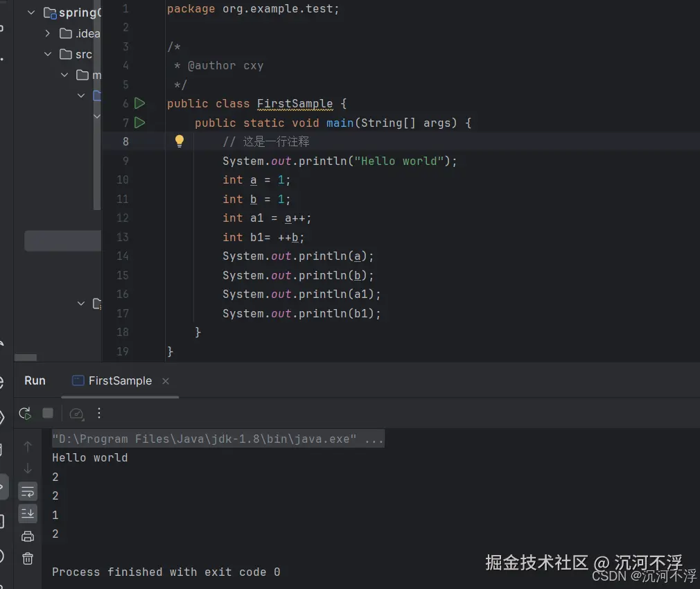The height and width of the screenshot is (589, 700).
Task: Run the FirstSample class from the line 6 gutter
Action: click(x=140, y=103)
